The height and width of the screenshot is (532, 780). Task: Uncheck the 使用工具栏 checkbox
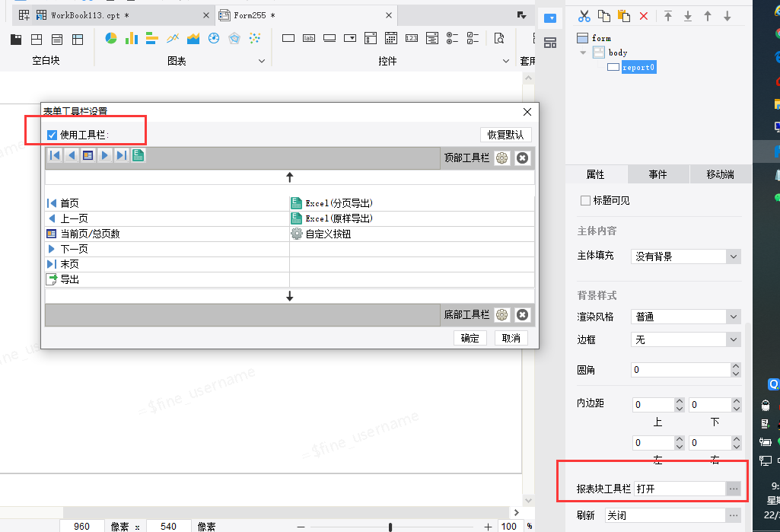coord(52,135)
